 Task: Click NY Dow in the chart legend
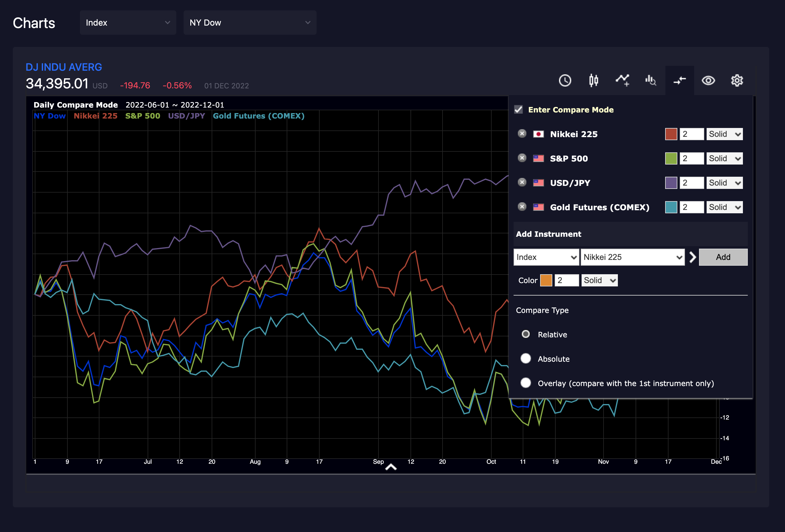pos(50,116)
